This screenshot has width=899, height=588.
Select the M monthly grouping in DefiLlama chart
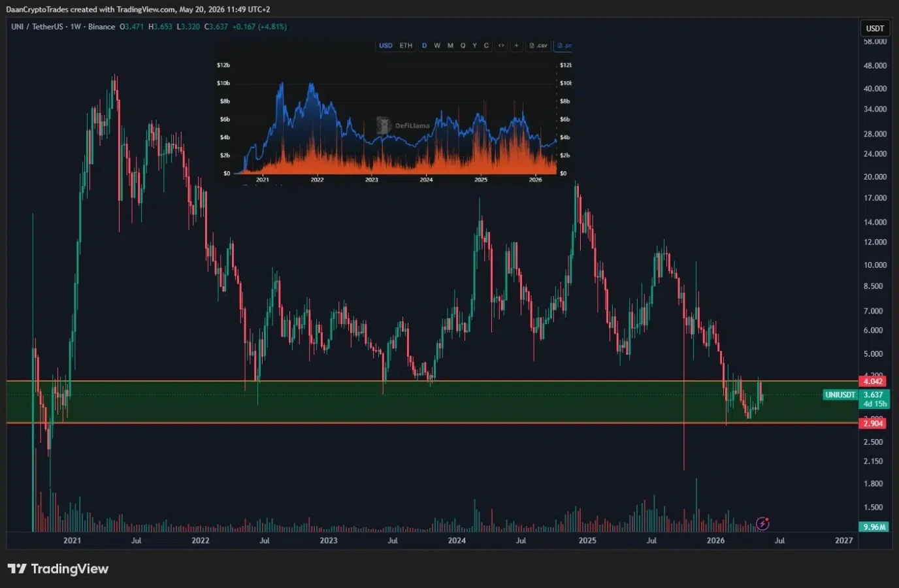[x=450, y=46]
